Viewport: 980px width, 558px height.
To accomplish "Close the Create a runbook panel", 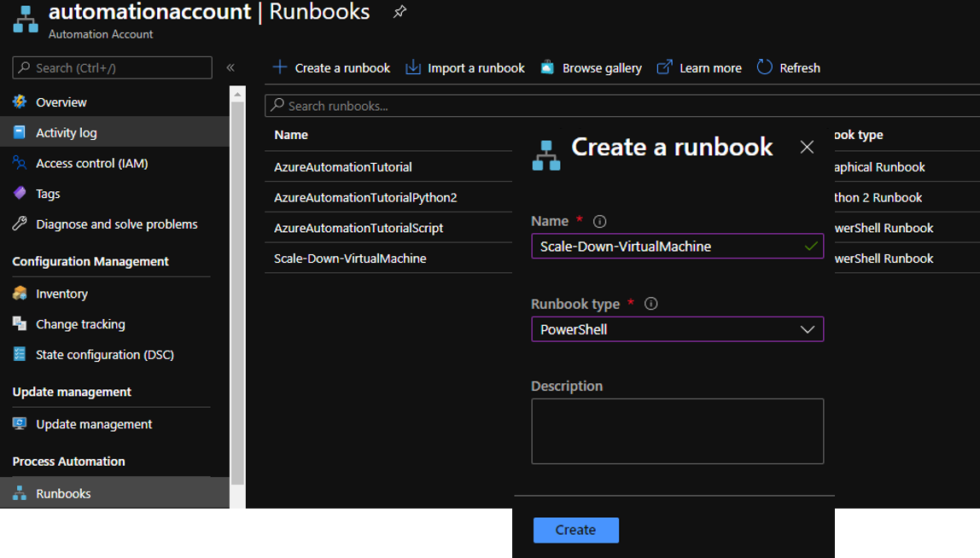I will (807, 147).
